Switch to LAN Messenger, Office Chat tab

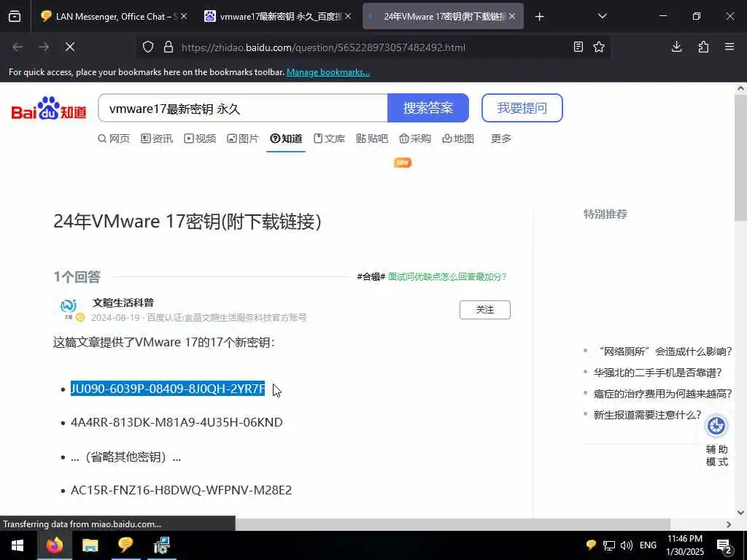click(113, 17)
